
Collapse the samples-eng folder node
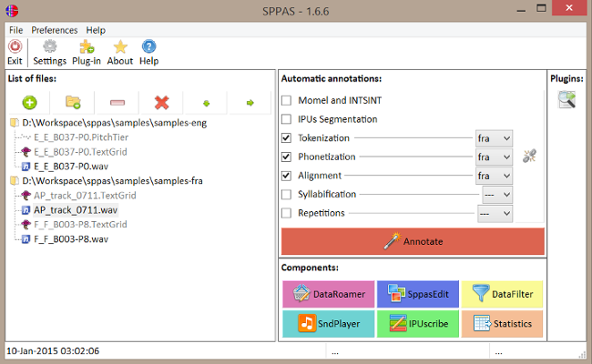point(15,123)
